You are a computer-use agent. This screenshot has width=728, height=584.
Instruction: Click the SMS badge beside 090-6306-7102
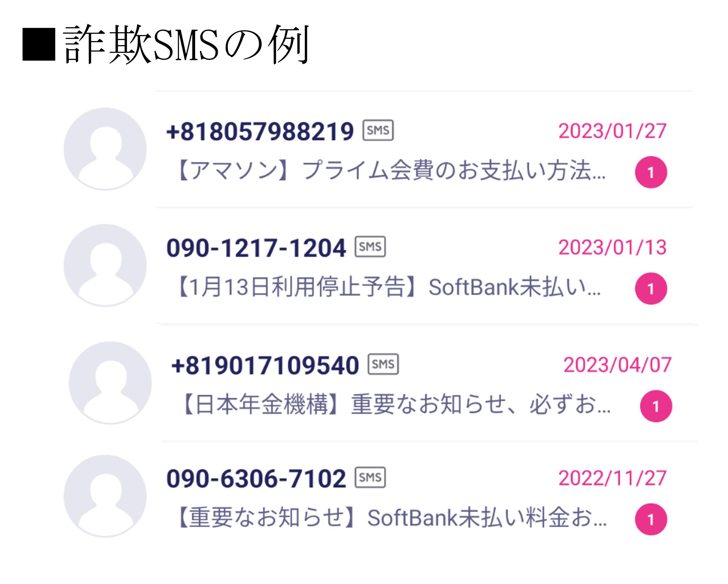(x=370, y=477)
